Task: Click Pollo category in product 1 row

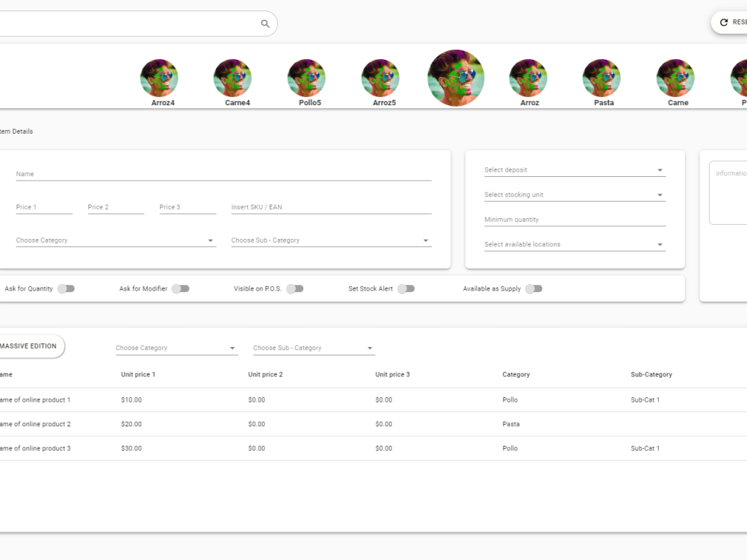Action: pos(510,400)
